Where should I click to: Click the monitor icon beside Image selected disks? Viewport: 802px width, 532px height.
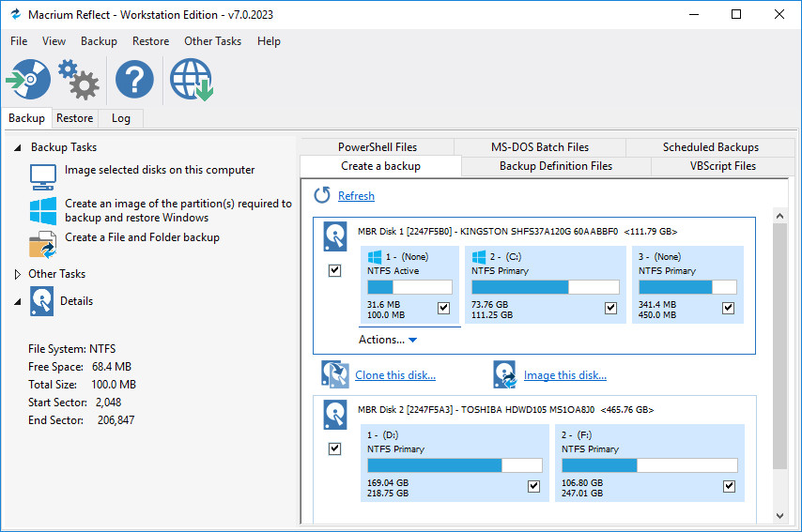tap(43, 176)
